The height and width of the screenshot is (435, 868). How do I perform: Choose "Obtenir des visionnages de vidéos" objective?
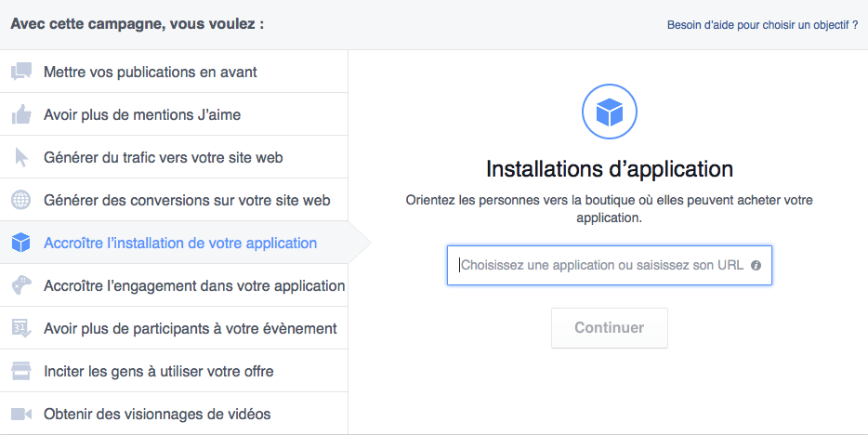pyautogui.click(x=157, y=414)
